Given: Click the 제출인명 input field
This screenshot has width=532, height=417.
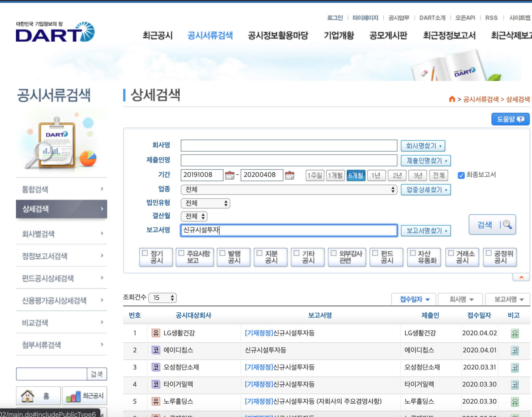Looking at the screenshot, I should tap(289, 160).
